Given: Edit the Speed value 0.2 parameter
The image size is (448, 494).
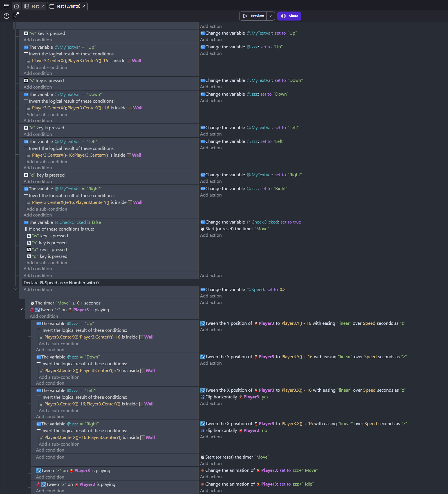Looking at the screenshot, I should [x=283, y=290].
